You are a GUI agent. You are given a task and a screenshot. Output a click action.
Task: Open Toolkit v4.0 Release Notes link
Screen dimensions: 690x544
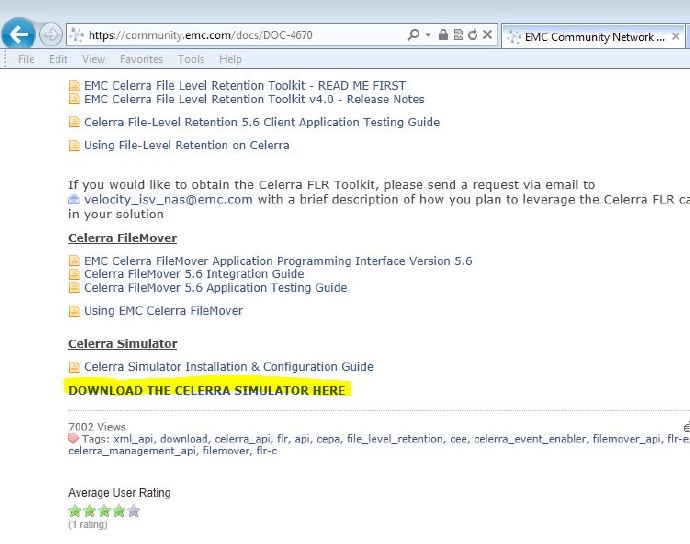(254, 99)
